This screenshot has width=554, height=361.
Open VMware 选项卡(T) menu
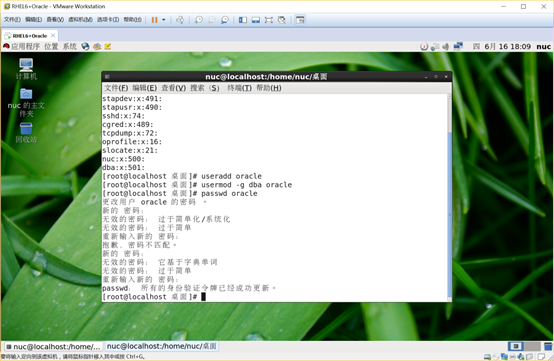108,20
